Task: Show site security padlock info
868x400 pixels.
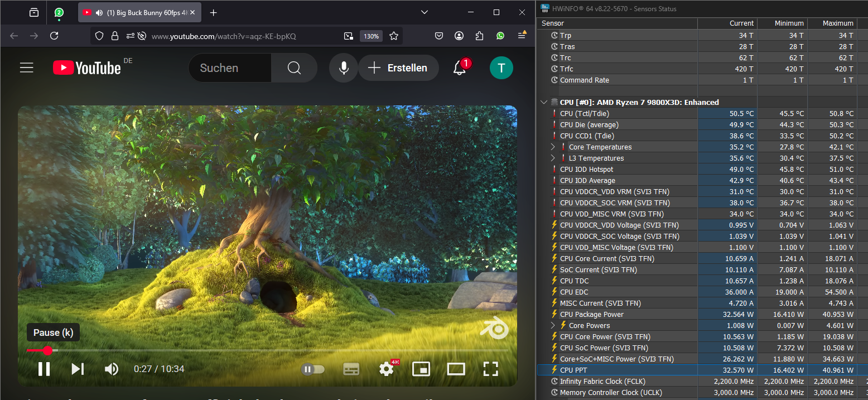Action: coord(115,36)
